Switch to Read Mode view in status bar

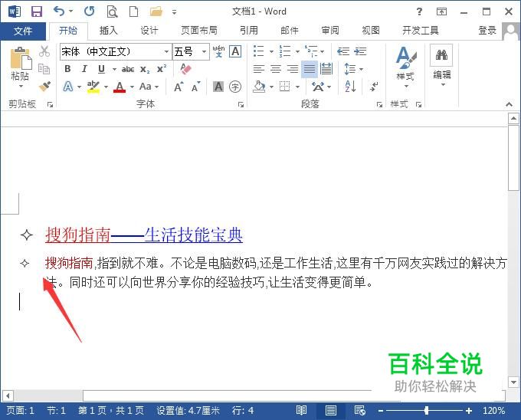(x=301, y=411)
